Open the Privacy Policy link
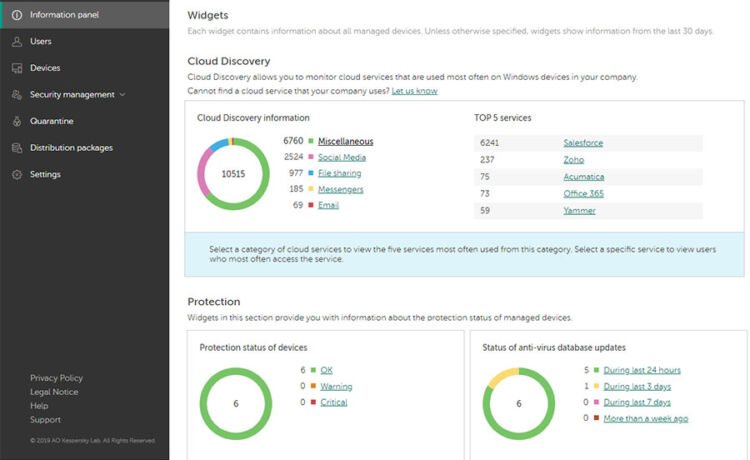The image size is (750, 460). point(56,378)
